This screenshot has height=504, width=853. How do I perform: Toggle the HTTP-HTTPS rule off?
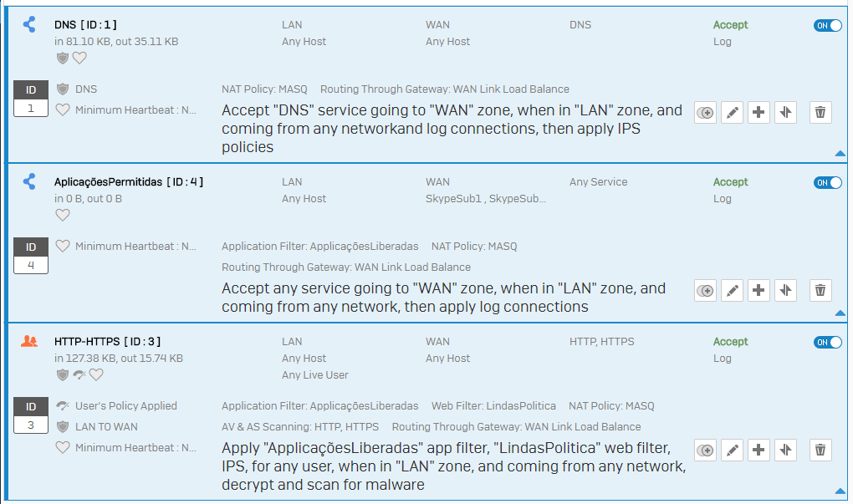pyautogui.click(x=826, y=342)
